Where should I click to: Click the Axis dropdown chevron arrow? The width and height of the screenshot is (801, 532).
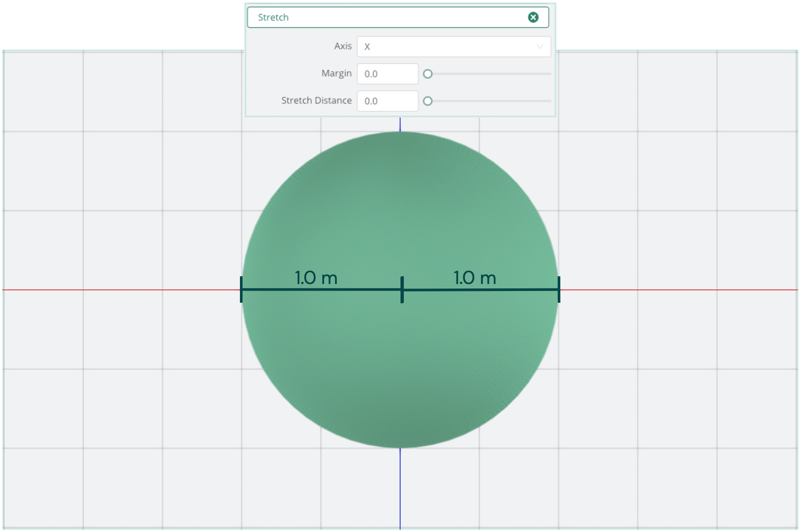pyautogui.click(x=539, y=47)
